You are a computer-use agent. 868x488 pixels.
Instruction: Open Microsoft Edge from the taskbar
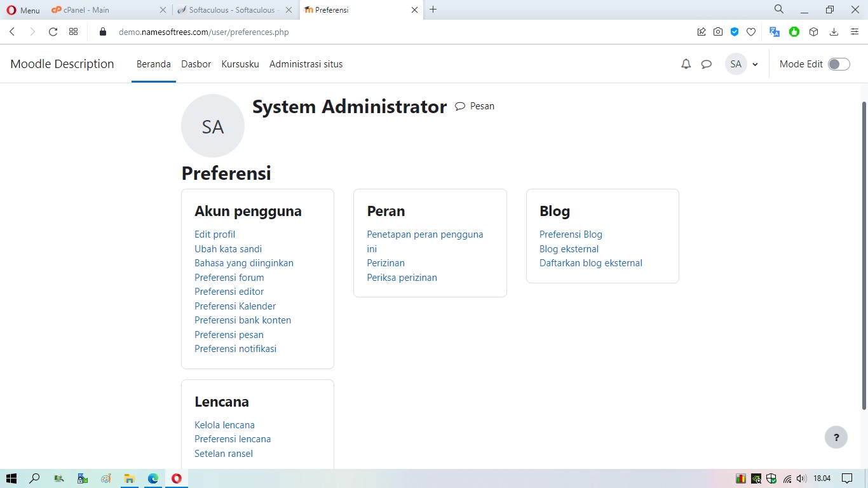click(x=153, y=478)
